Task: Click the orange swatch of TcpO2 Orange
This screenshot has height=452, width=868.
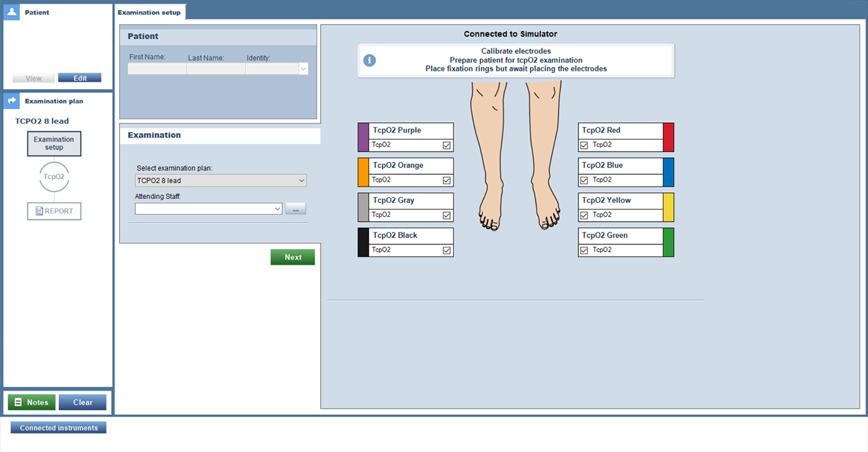Action: (x=363, y=172)
